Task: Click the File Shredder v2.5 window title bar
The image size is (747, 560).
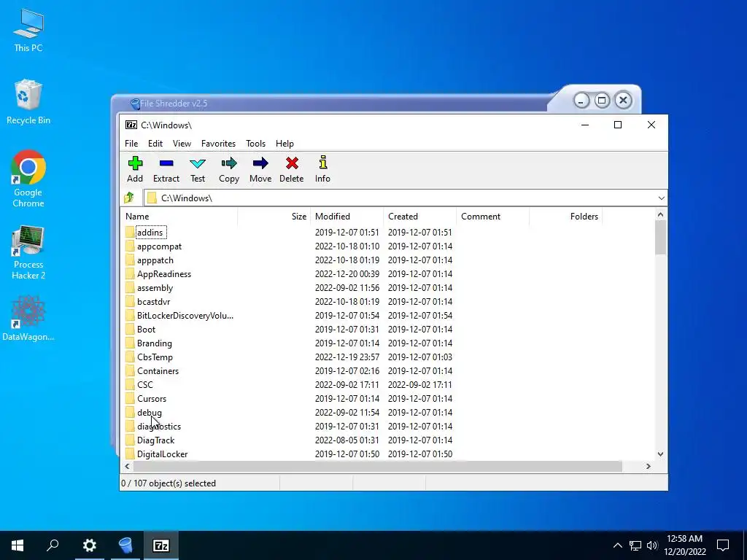Action: pyautogui.click(x=329, y=104)
